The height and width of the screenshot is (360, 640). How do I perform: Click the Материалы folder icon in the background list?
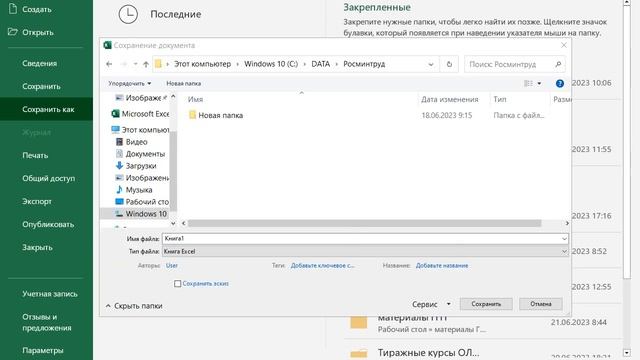pos(359,322)
